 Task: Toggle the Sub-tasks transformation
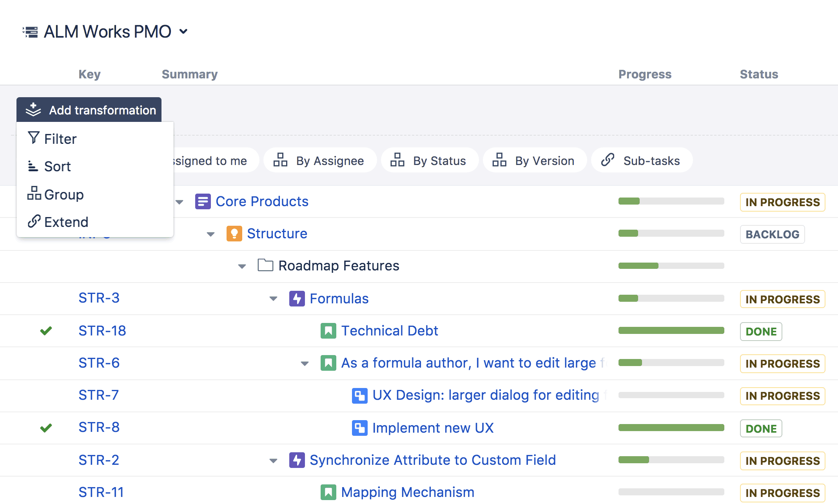click(x=641, y=160)
